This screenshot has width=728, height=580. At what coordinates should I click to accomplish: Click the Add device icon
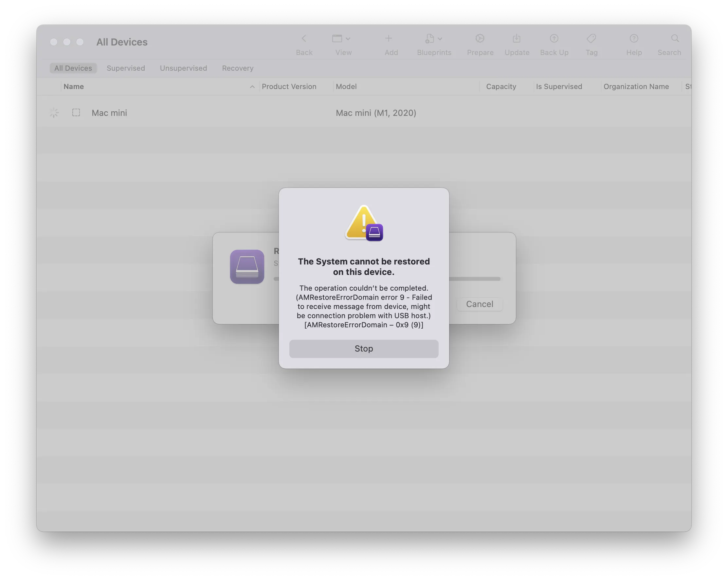389,39
